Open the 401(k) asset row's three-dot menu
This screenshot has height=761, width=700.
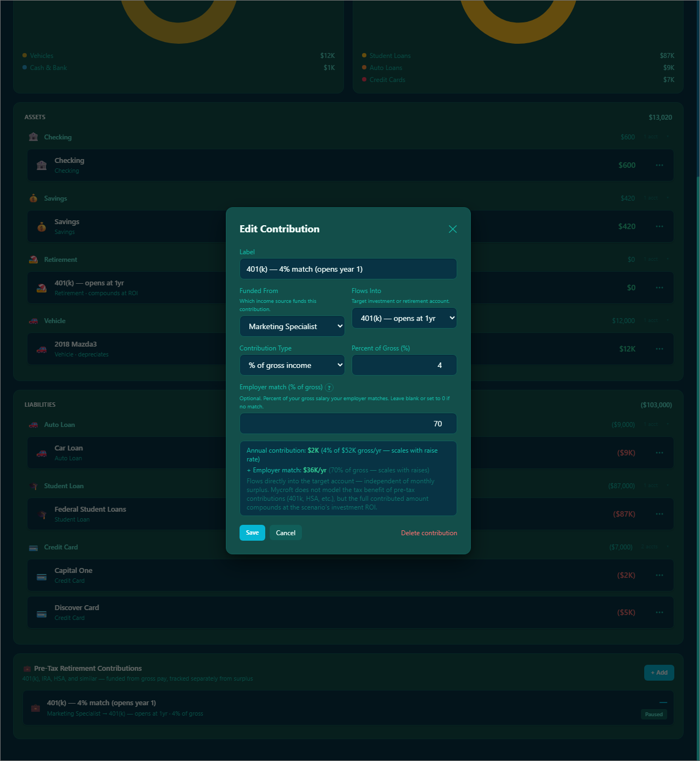[x=660, y=288]
